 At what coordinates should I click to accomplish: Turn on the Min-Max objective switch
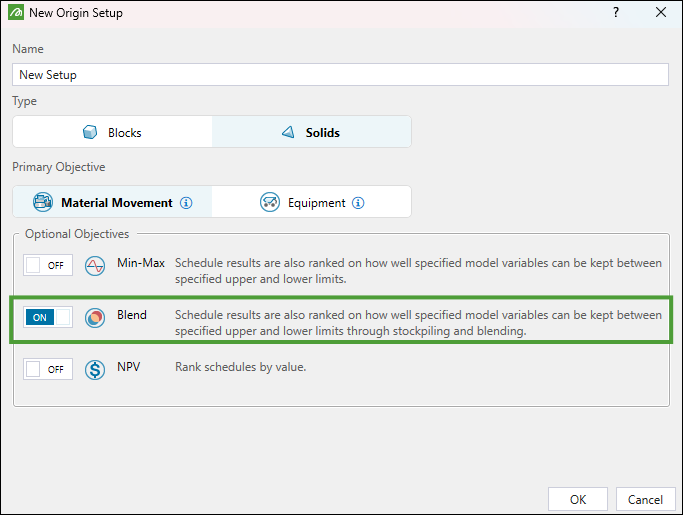pos(48,265)
